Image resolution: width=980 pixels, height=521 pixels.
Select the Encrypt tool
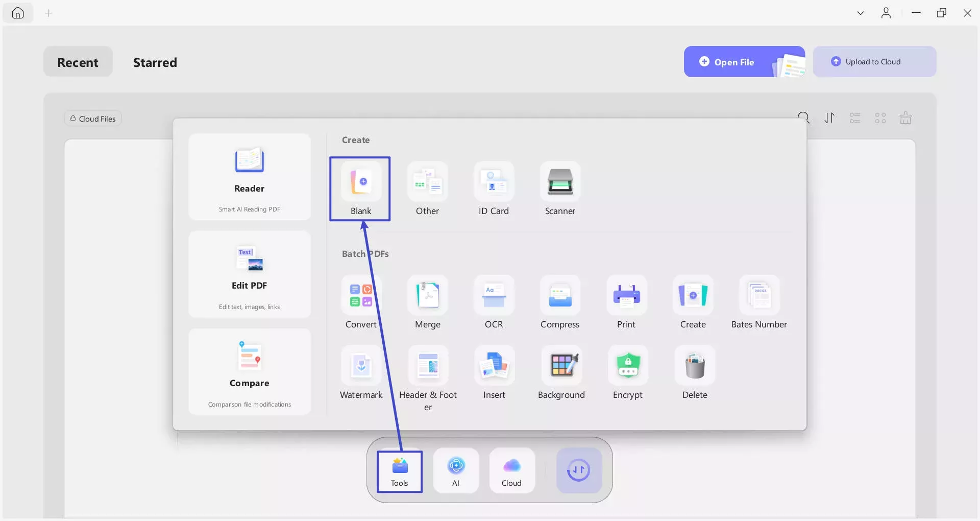pyautogui.click(x=627, y=372)
